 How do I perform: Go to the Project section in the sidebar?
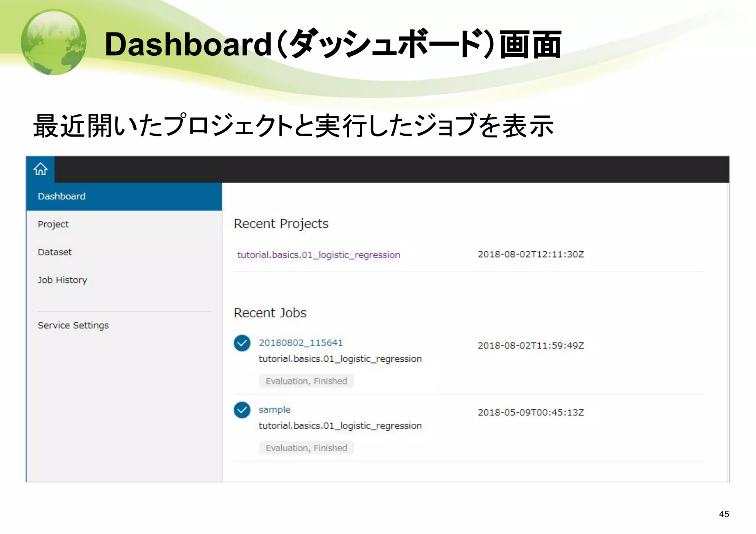point(53,224)
